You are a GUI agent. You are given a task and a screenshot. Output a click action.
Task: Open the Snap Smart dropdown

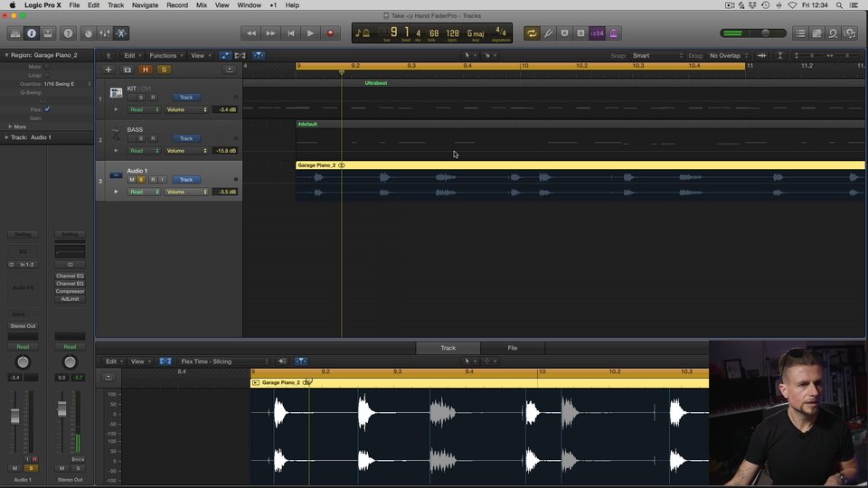click(657, 55)
